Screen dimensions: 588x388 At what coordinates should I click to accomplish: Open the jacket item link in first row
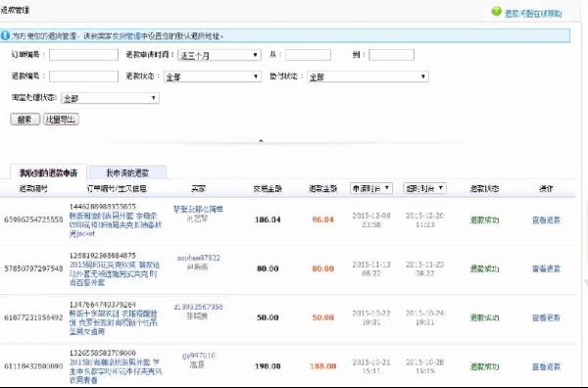pyautogui.click(x=116, y=224)
